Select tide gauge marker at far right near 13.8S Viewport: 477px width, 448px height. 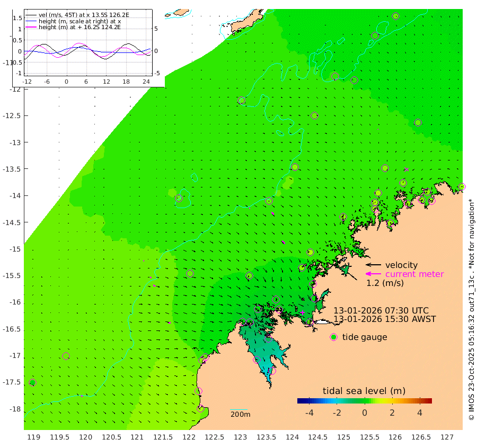pos(462,186)
